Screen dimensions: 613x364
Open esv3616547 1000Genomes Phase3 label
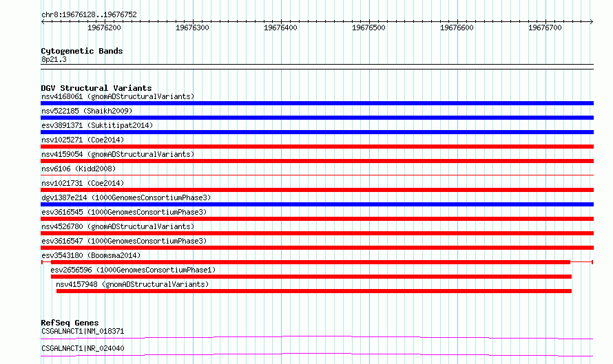pyautogui.click(x=124, y=241)
